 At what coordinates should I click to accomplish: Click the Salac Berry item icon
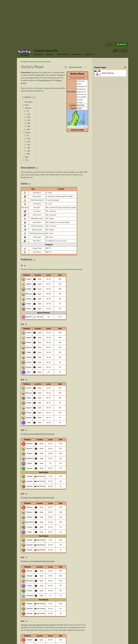[x=25, y=241]
